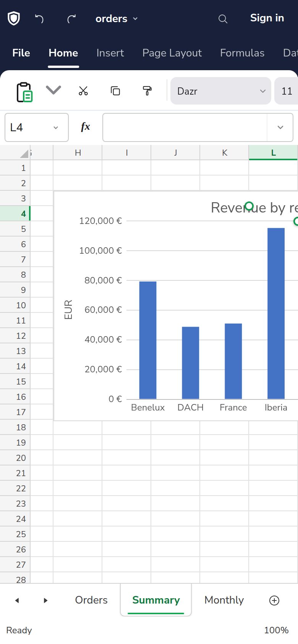Click the font size box showing 11
The image size is (298, 644).
pyautogui.click(x=286, y=91)
